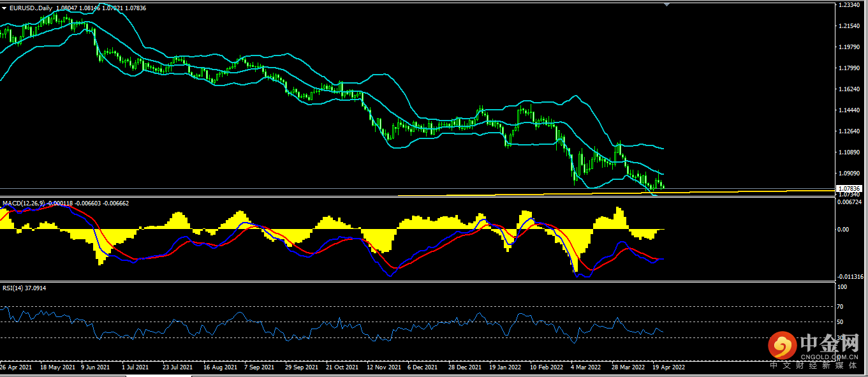Select the RSI(14) indicator label
The width and height of the screenshot is (868, 377).
click(x=13, y=288)
